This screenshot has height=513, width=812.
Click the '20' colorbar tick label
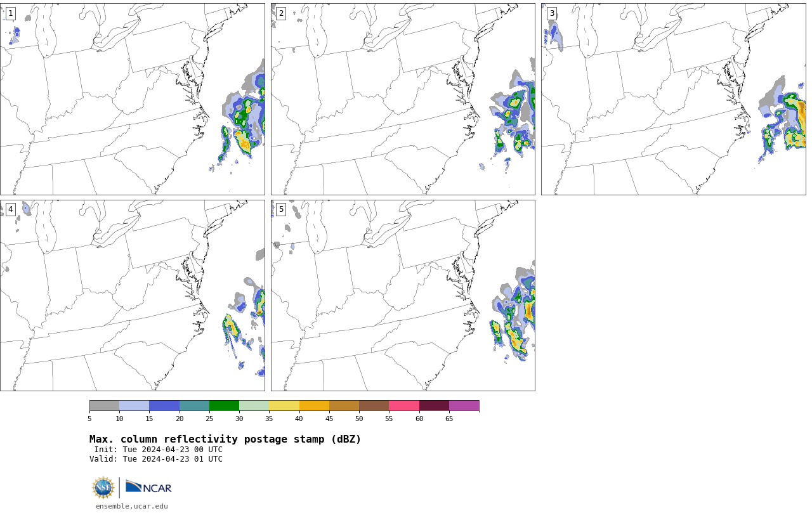coord(180,419)
